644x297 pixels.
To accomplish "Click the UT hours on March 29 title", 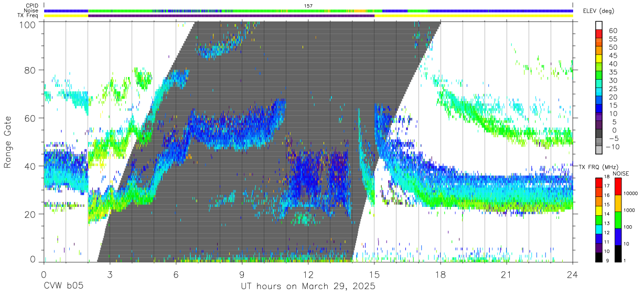I will click(x=308, y=287).
